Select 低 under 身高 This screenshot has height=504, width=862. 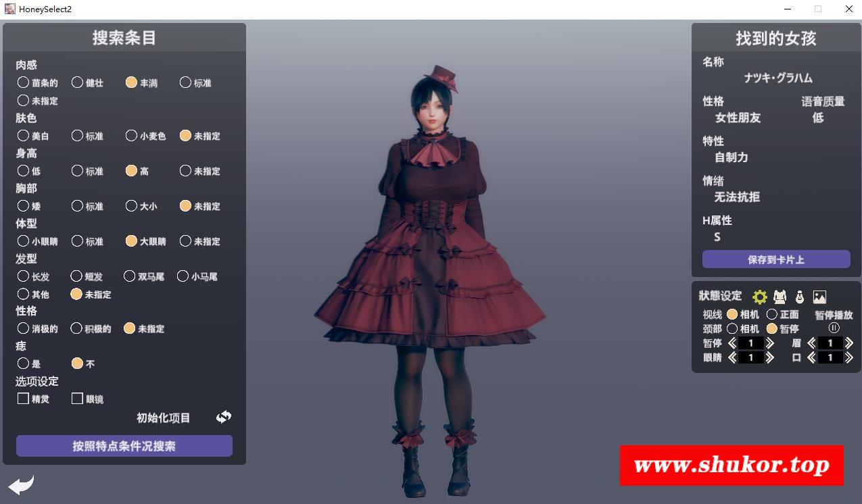tap(23, 170)
